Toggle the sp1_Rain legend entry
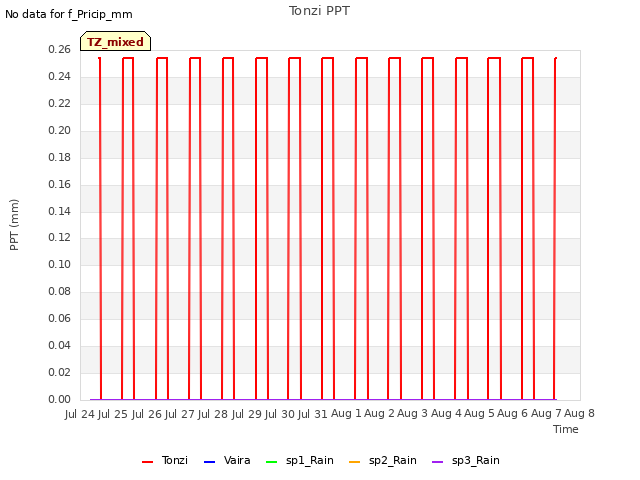 pyautogui.click(x=300, y=460)
